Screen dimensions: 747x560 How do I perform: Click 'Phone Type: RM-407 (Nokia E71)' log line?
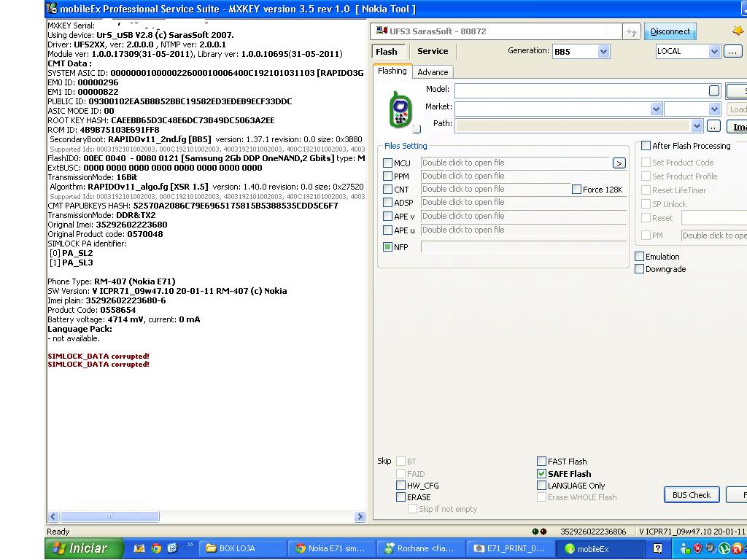click(x=112, y=282)
